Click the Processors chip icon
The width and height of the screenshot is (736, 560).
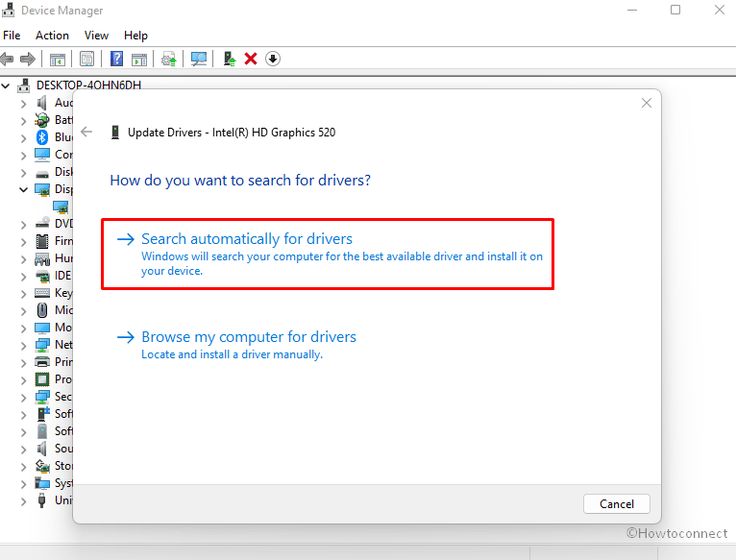click(x=42, y=379)
